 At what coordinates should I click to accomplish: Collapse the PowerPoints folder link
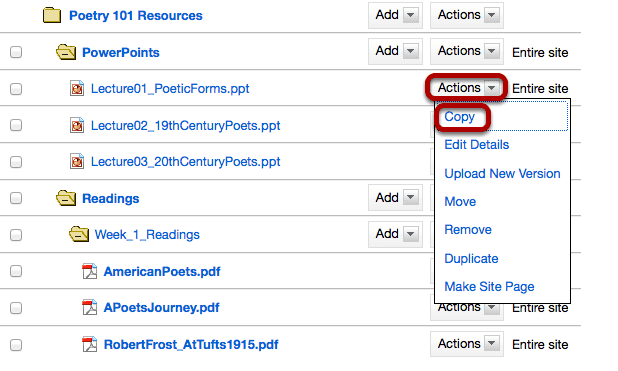121,52
